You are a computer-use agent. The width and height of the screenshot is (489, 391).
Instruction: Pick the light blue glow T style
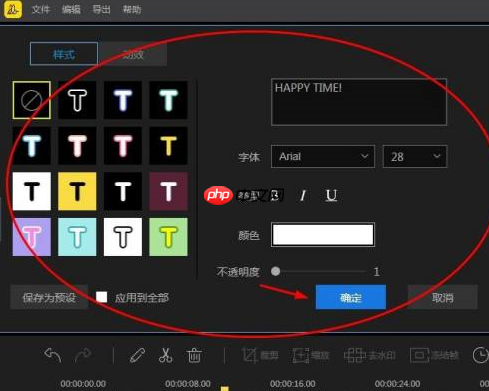point(32,146)
